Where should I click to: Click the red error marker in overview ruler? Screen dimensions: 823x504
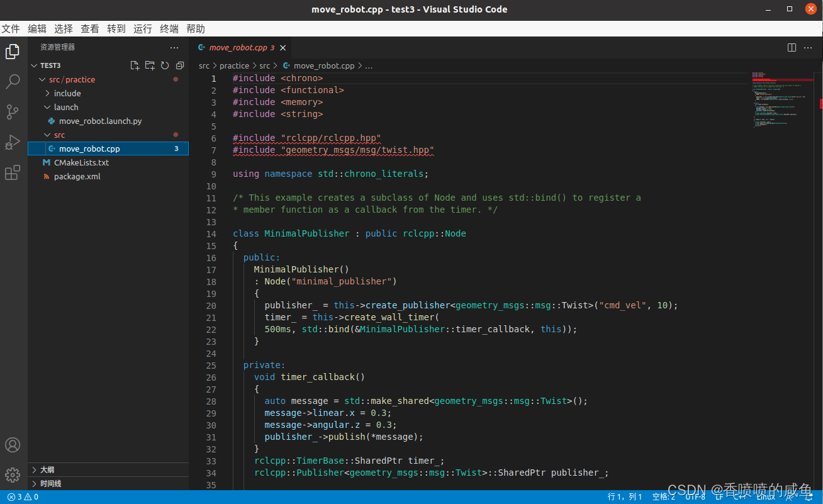820,103
